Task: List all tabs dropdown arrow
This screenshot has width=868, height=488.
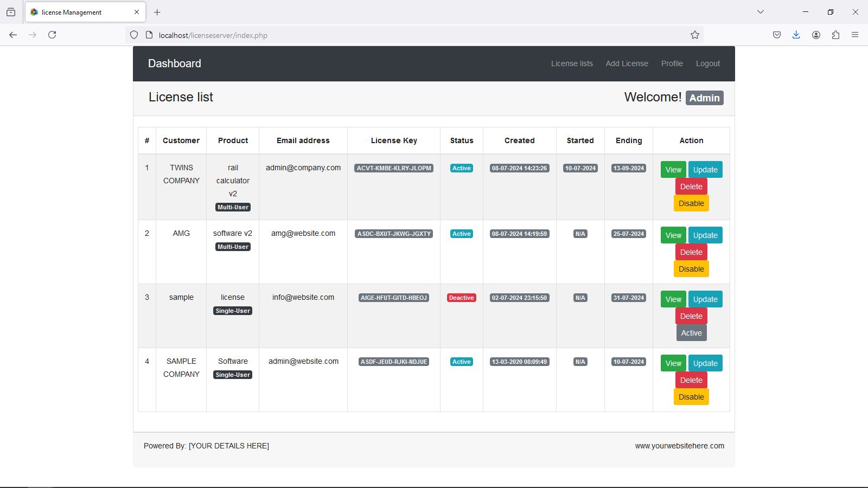Action: point(761,12)
